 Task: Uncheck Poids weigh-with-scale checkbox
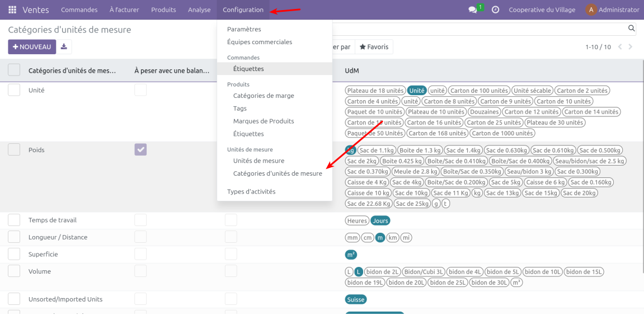point(140,149)
